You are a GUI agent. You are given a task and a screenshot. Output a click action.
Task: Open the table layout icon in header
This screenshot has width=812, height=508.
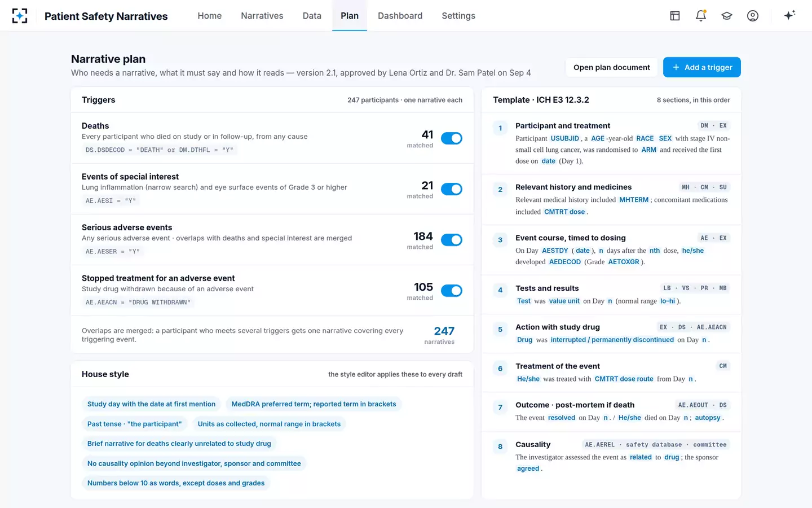point(675,16)
